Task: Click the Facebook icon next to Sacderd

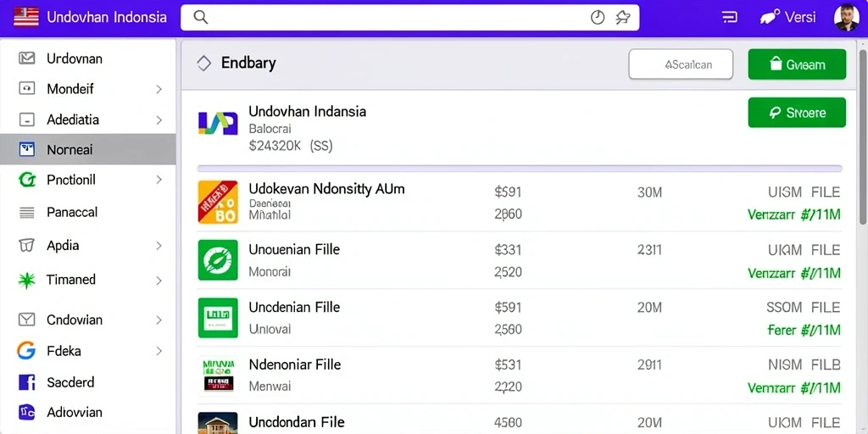Action: tap(26, 382)
